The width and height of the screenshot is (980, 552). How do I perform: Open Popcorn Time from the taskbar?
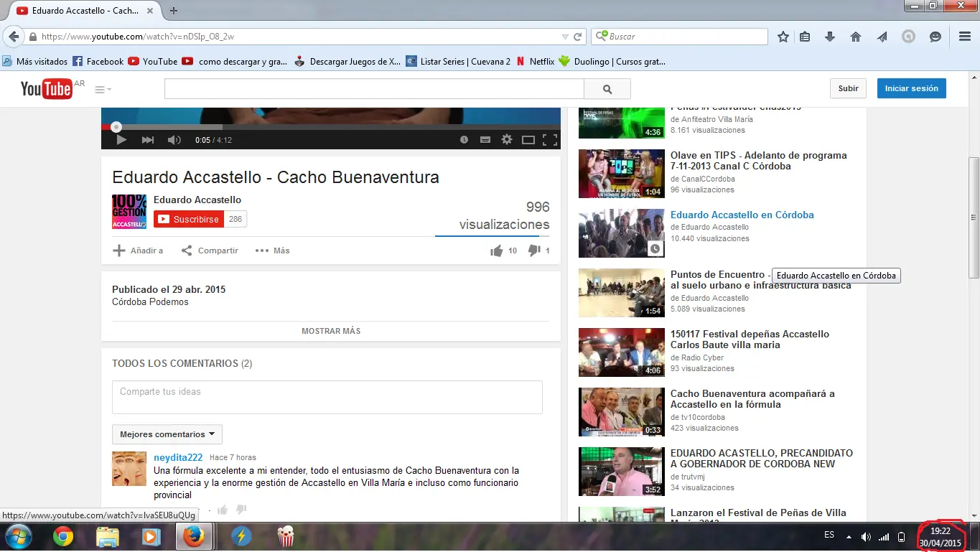click(x=285, y=537)
